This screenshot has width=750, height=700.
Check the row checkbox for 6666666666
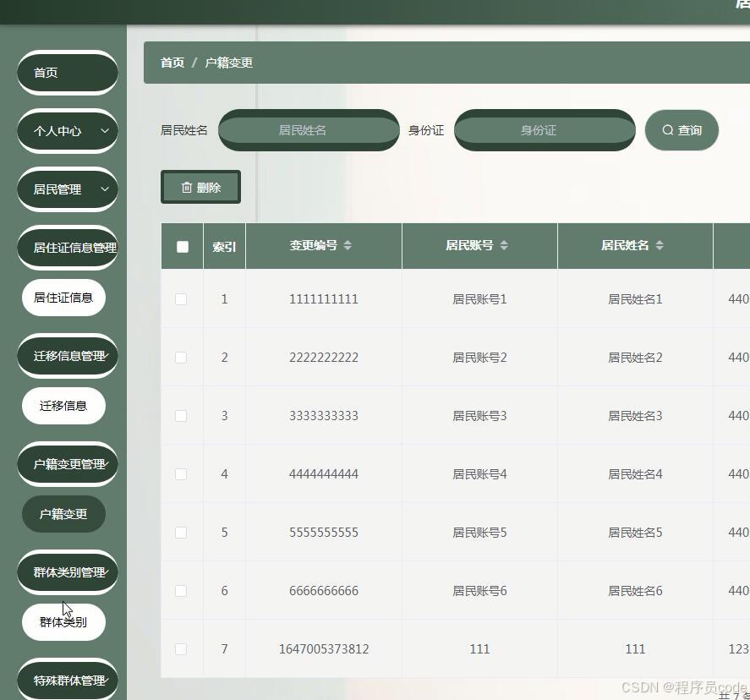pos(181,591)
